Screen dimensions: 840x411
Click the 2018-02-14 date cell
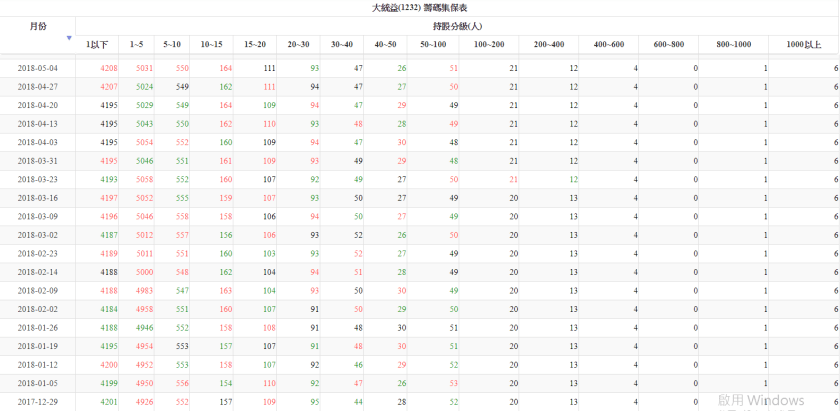coord(38,272)
